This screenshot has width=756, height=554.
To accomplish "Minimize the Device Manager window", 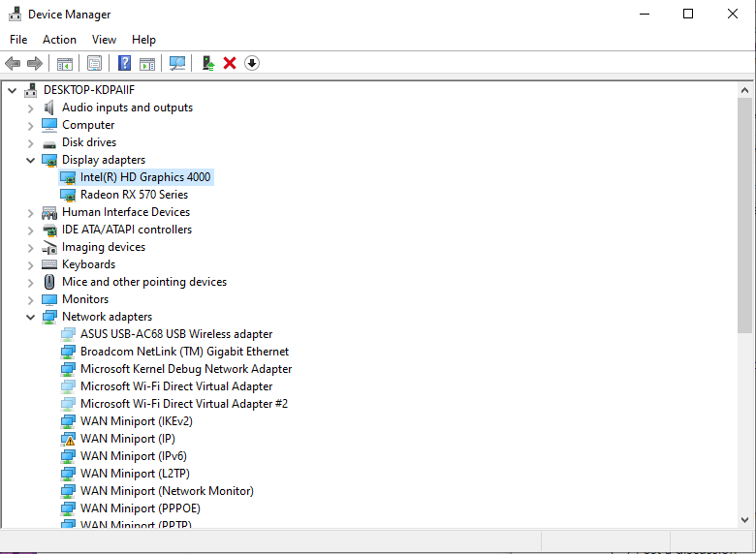I will point(645,14).
